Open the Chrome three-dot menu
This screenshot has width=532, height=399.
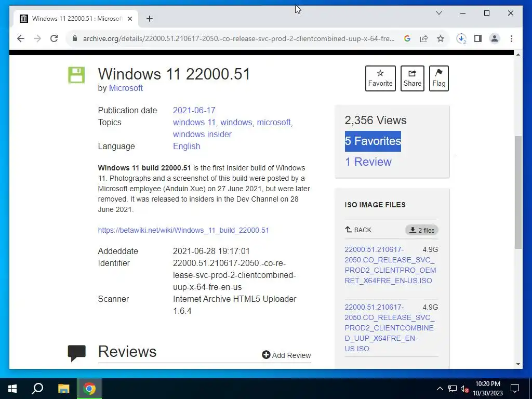pos(511,38)
